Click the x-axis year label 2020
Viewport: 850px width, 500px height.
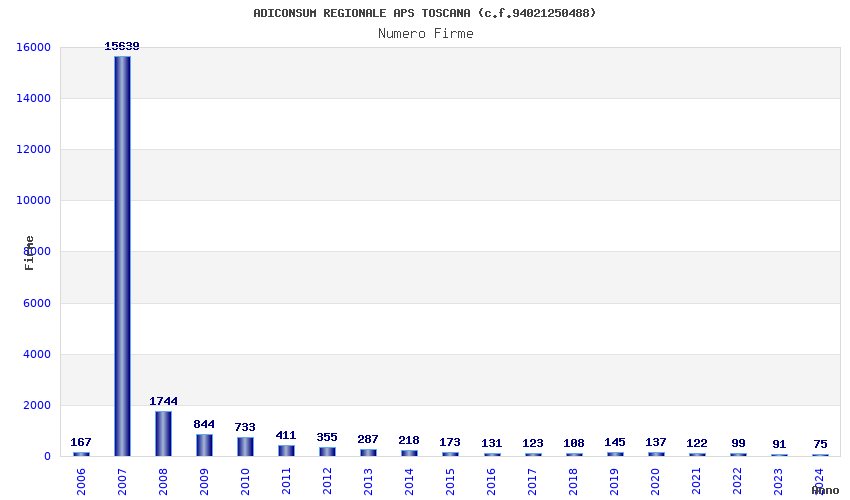pos(656,482)
